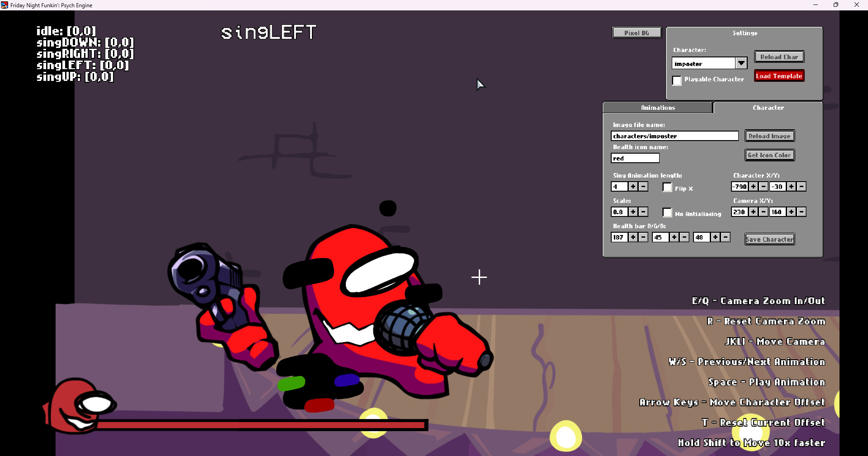This screenshot has height=456, width=868.
Task: Click the Pixel BG button
Action: click(x=636, y=32)
